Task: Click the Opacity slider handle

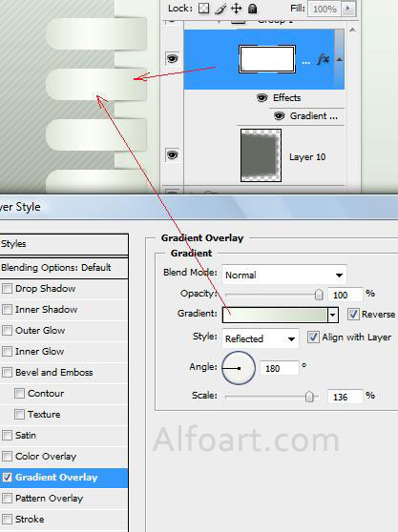Action: click(x=319, y=295)
